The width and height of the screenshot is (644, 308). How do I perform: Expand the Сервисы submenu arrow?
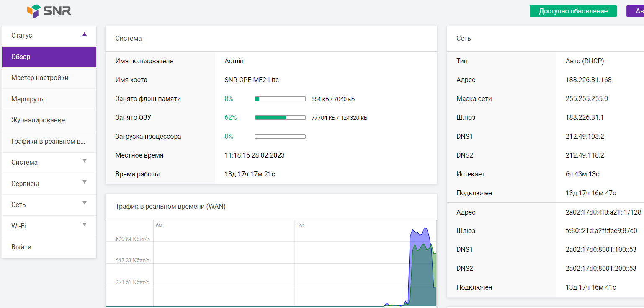coord(85,182)
